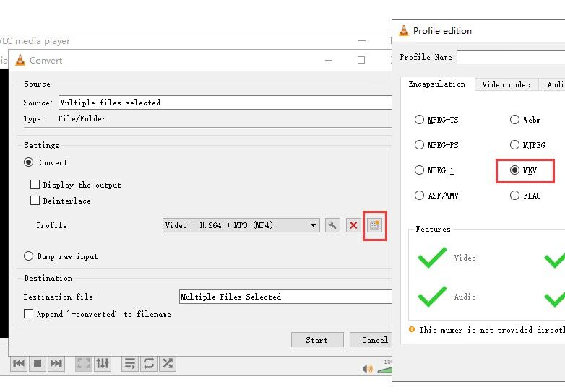Delete selected profile with red X

point(353,226)
